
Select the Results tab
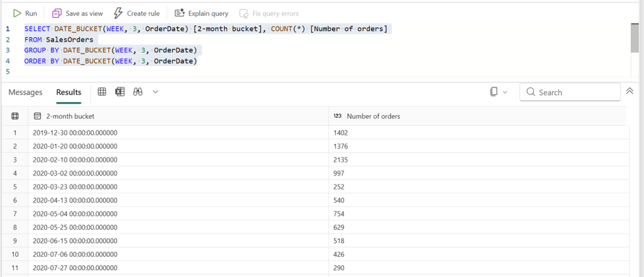[69, 92]
